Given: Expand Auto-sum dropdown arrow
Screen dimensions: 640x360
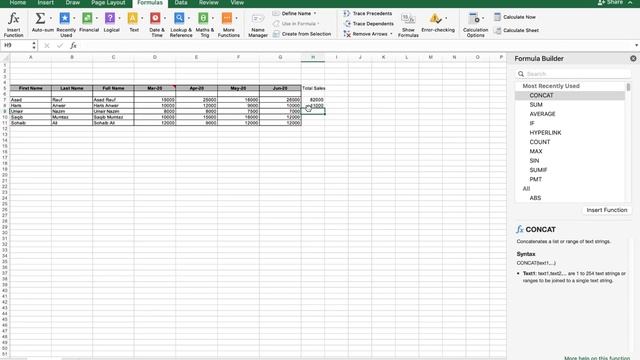Looking at the screenshot, I should click(x=51, y=18).
